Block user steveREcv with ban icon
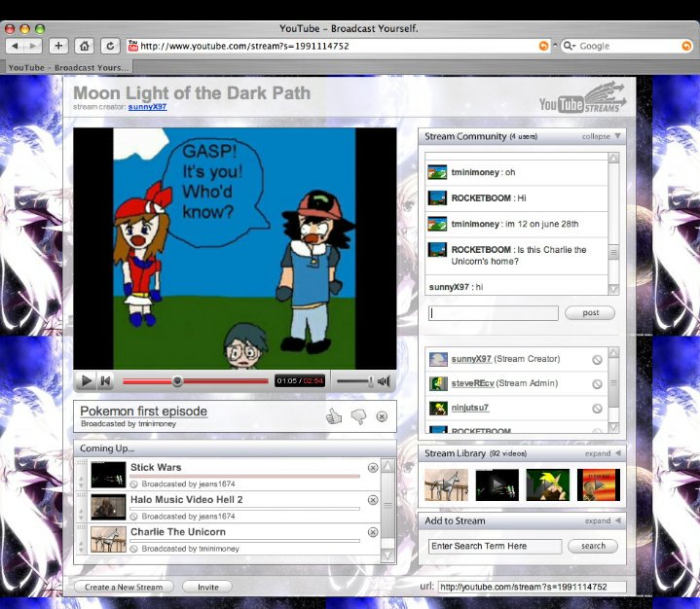The width and height of the screenshot is (700, 609). [x=597, y=384]
